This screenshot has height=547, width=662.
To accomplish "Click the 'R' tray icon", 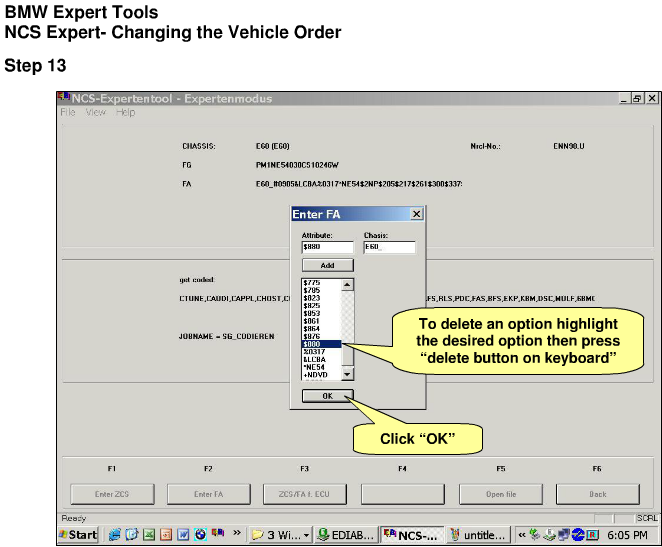I will [592, 535].
